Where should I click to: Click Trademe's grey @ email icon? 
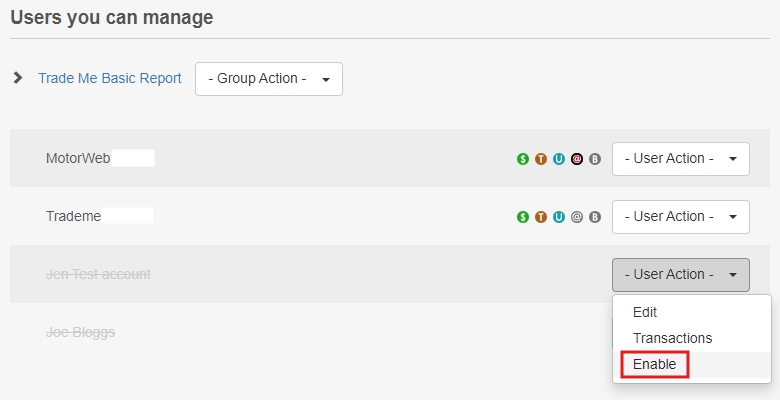click(577, 217)
